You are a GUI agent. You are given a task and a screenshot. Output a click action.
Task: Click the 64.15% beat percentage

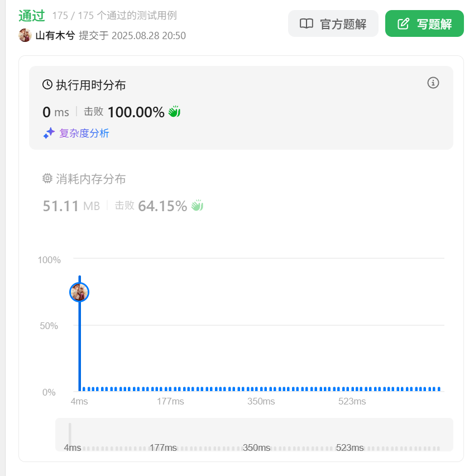[x=162, y=206]
